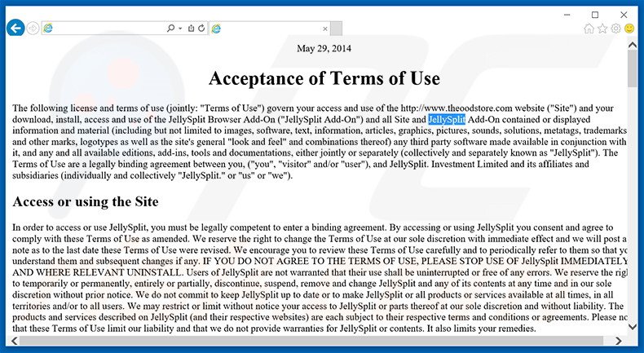
Task: Click the heading Acceptance of Terms of Use
Action: pos(324,78)
